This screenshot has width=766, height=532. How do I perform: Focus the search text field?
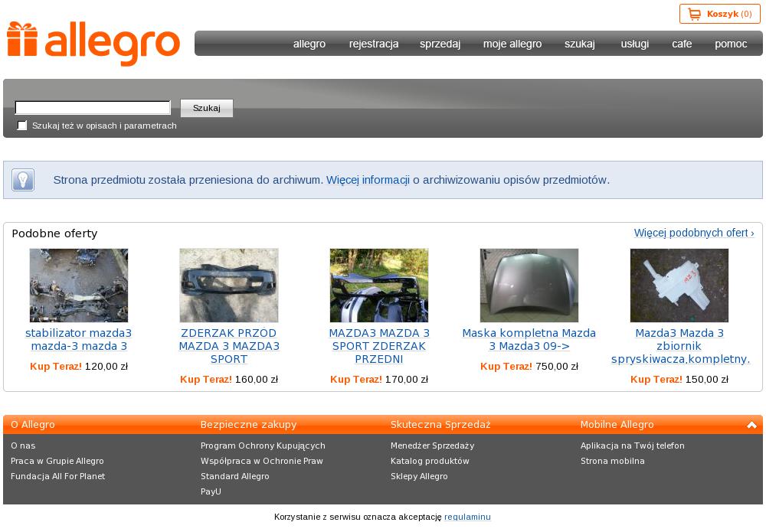coord(93,107)
